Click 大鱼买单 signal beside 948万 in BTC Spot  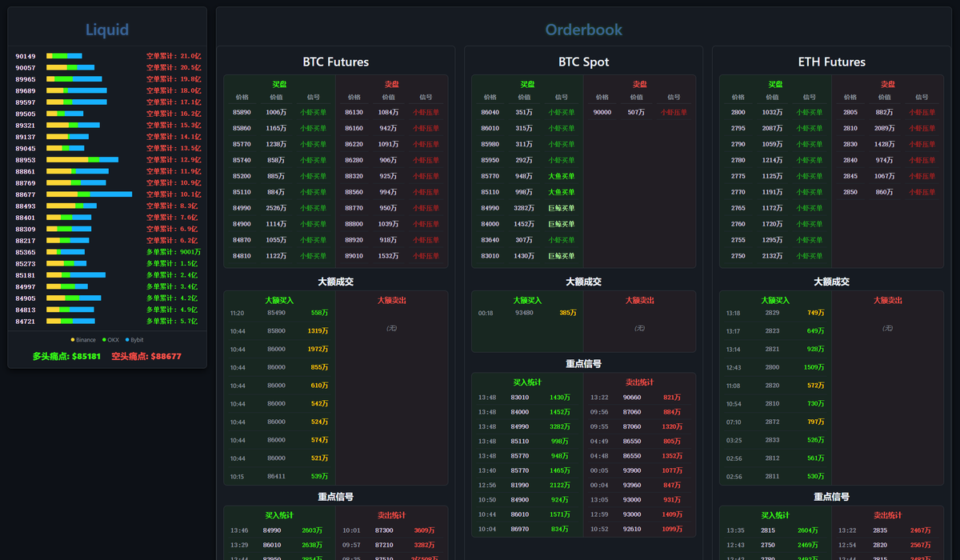[x=562, y=176]
